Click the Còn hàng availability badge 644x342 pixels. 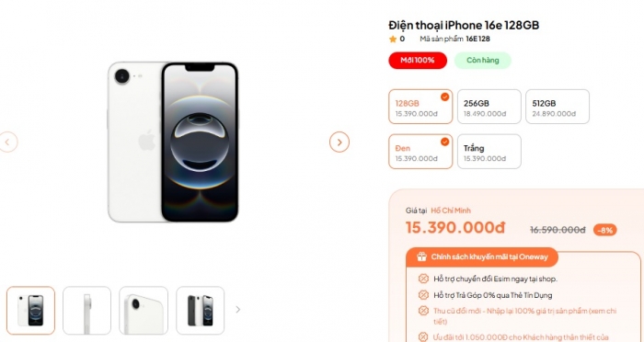tap(483, 61)
